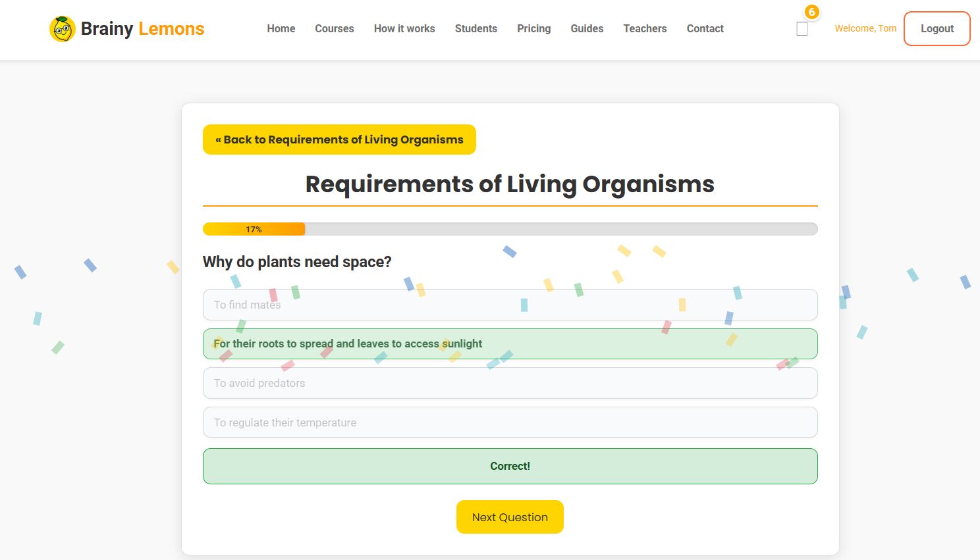
Task: Select answer 'To avoid predators'
Action: (x=510, y=383)
